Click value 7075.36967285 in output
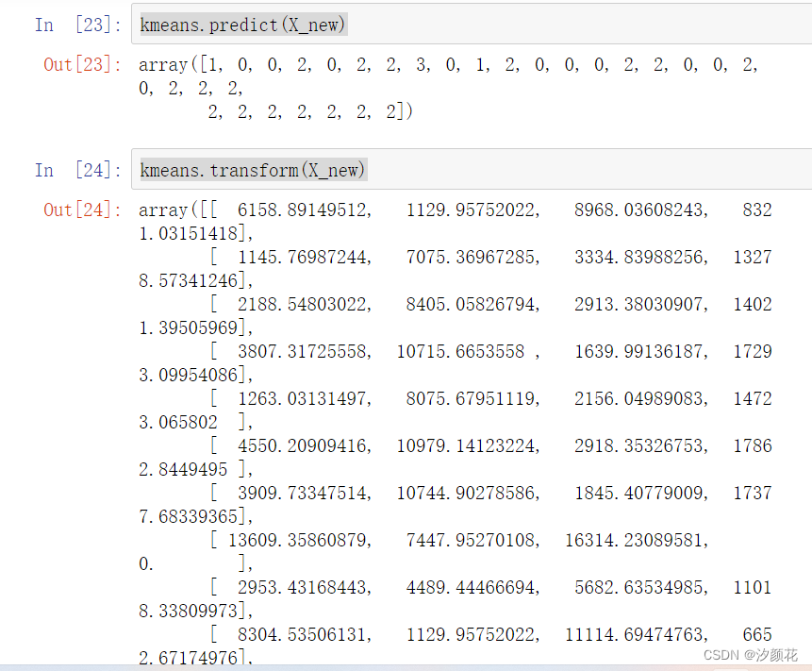Viewport: 812px width, 671px height. (472, 257)
